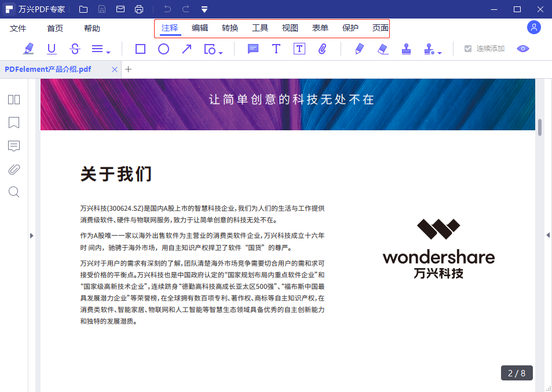Open the page thumbnails panel
552x392 pixels.
click(x=13, y=100)
